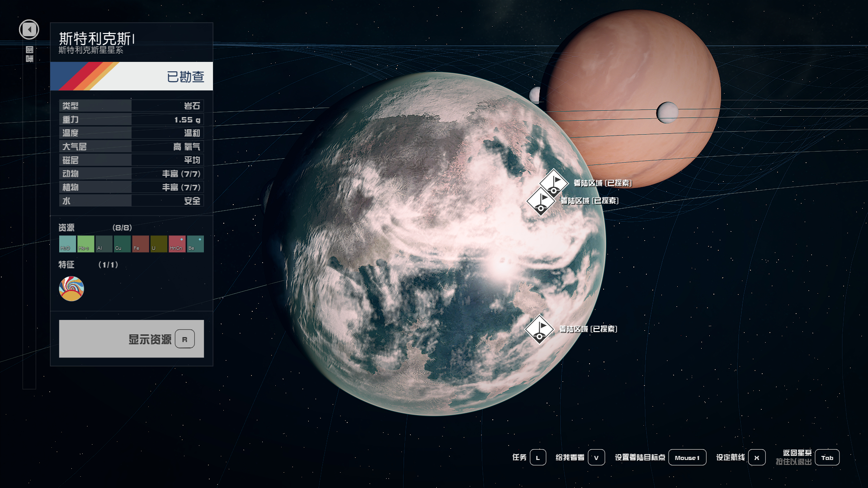Click the 温度 温和 row
The width and height of the screenshot is (868, 488).
click(132, 133)
